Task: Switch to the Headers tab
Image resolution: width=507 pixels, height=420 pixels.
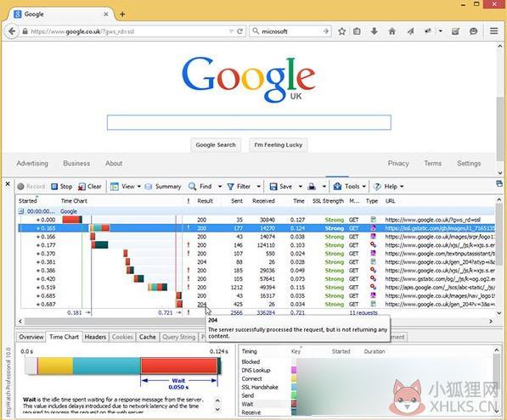Action: pyautogui.click(x=95, y=337)
